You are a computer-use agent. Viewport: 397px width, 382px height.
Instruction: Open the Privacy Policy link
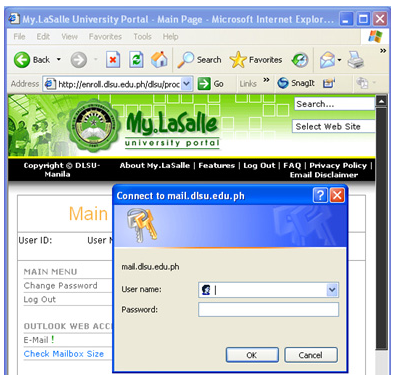(x=338, y=166)
